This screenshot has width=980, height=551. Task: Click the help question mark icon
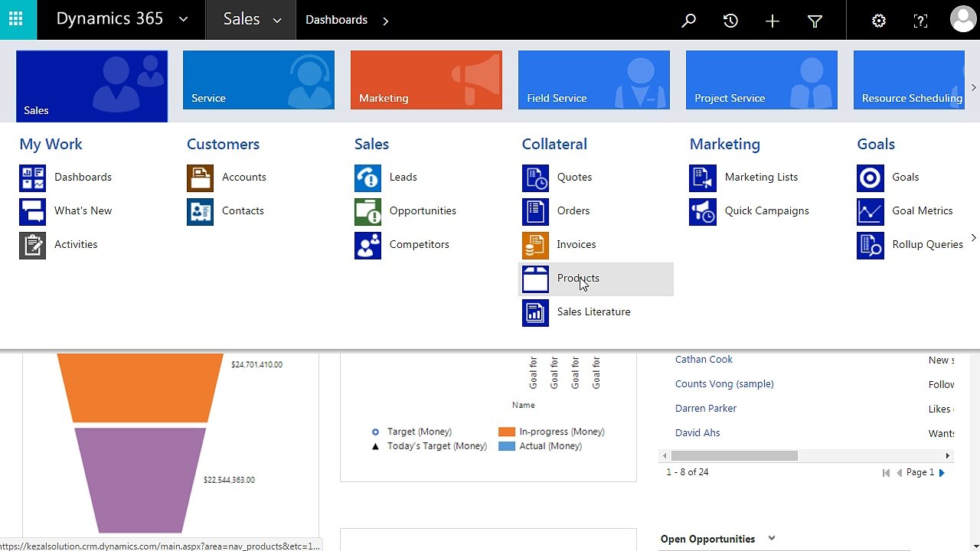tap(921, 21)
